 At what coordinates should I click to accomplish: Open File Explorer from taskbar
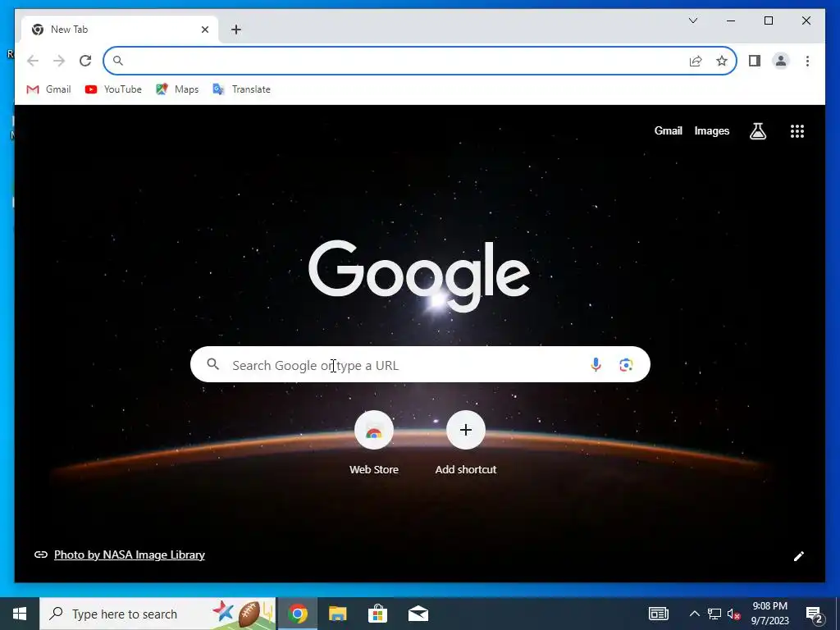pyautogui.click(x=337, y=614)
